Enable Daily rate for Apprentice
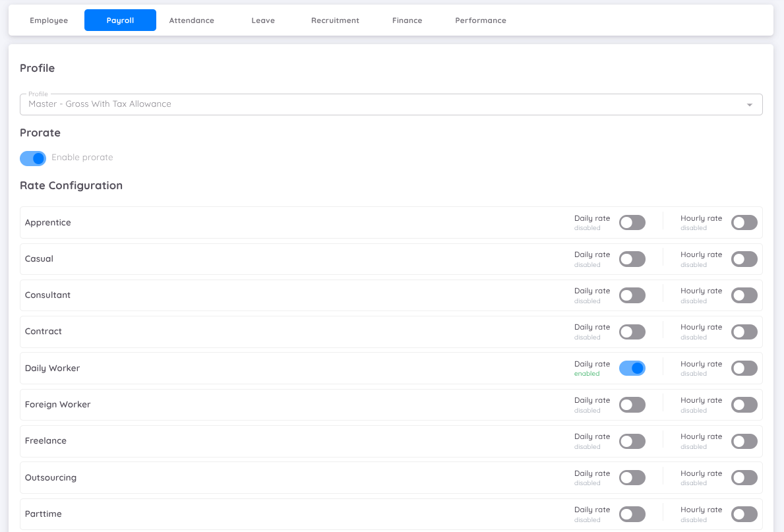 [632, 223]
